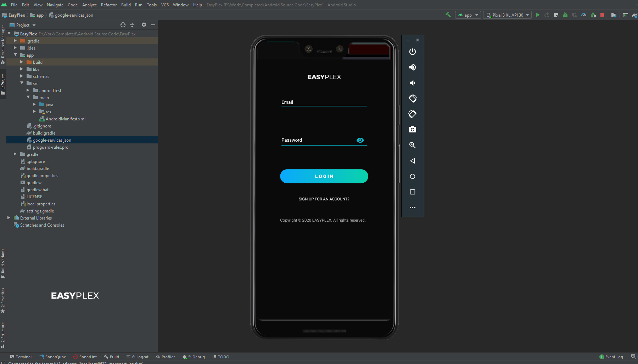This screenshot has width=638, height=364.
Task: Open the SIGN UP FOR AN ACCOUNT link
Action: point(323,199)
